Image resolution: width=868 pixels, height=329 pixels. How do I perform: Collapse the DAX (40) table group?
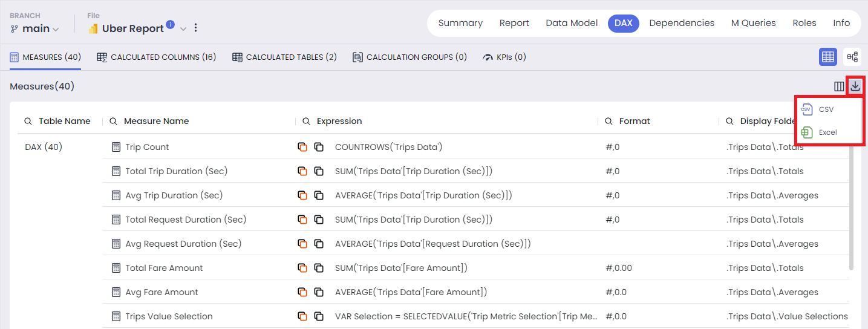coord(44,147)
